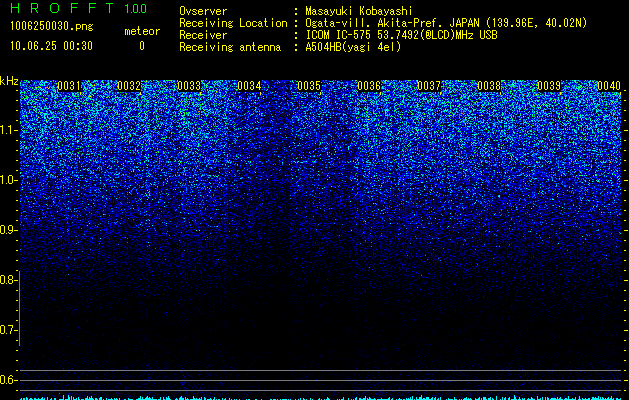Click the 0033 time marker label
Screen dimensions: 629x400
coord(189,86)
